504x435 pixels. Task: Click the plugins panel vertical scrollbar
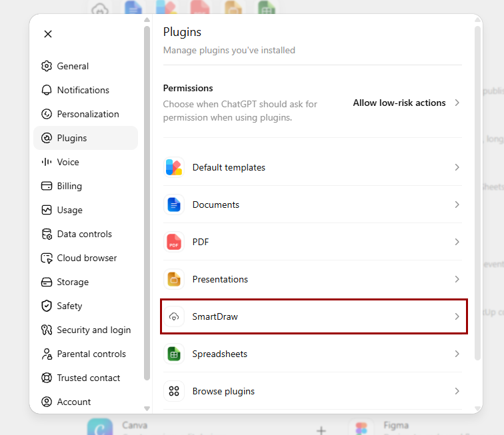[x=477, y=193]
